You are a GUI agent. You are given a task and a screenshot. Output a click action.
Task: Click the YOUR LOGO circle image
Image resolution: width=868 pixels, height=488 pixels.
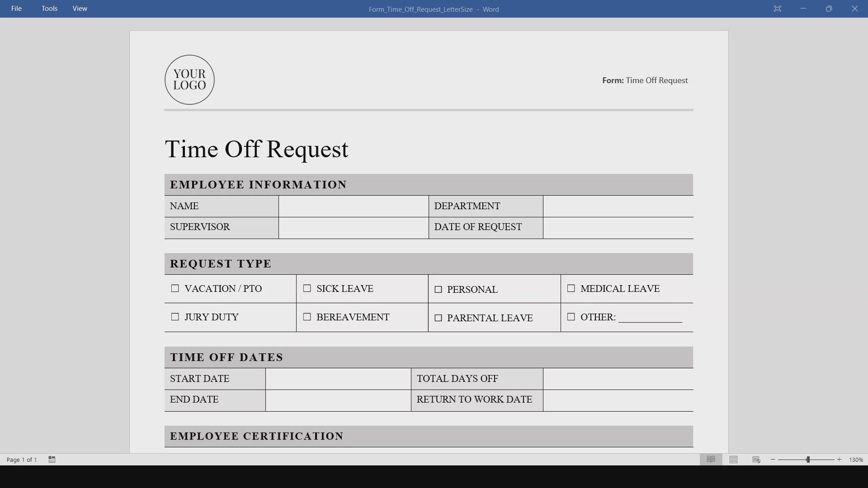tap(189, 80)
